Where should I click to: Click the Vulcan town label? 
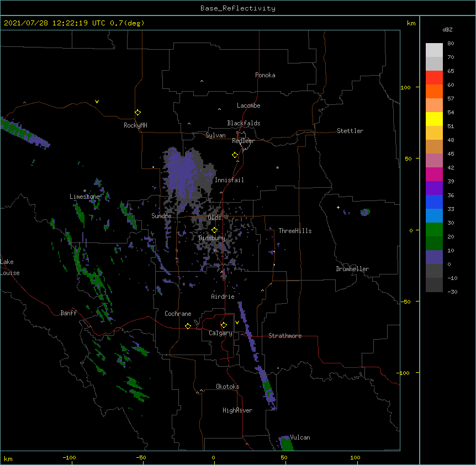coord(300,437)
